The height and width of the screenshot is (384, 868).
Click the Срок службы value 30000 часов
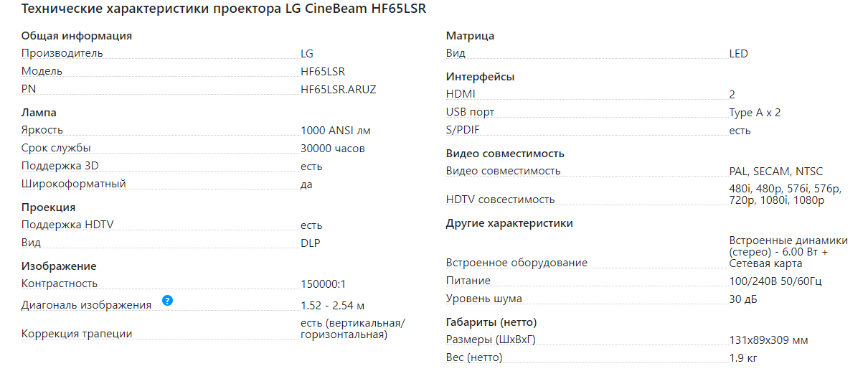pos(333,149)
